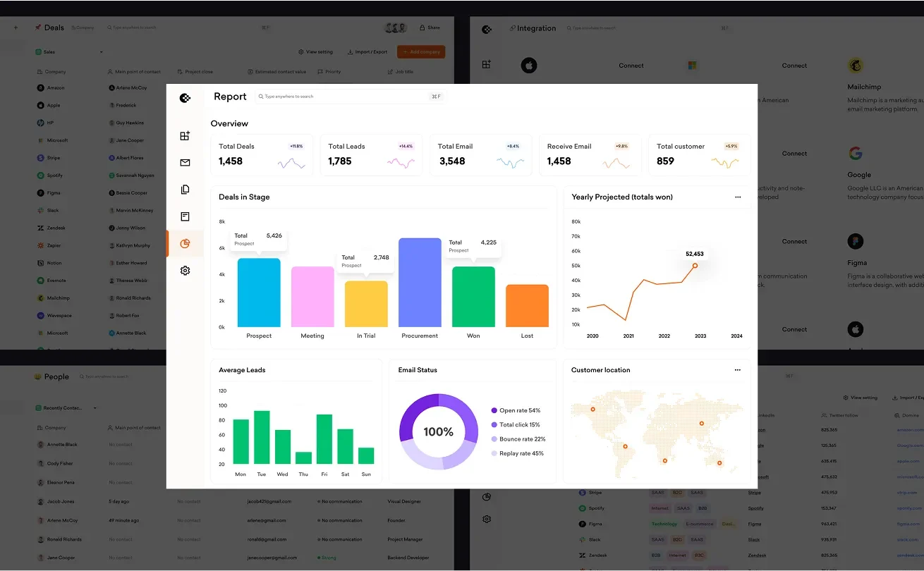Image resolution: width=924 pixels, height=571 pixels.
Task: Open the dashboard grid icon in Report sidebar
Action: pyautogui.click(x=185, y=136)
